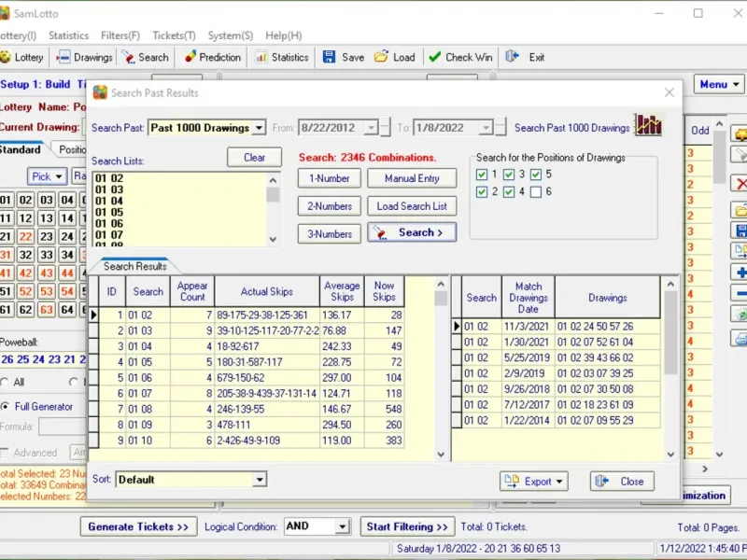Click the Save toolbar icon

point(330,57)
